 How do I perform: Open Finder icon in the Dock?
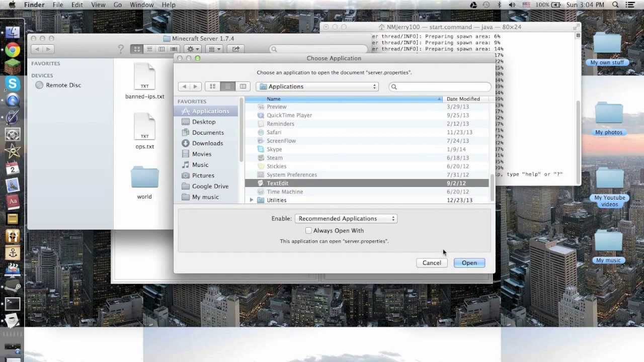13,32
